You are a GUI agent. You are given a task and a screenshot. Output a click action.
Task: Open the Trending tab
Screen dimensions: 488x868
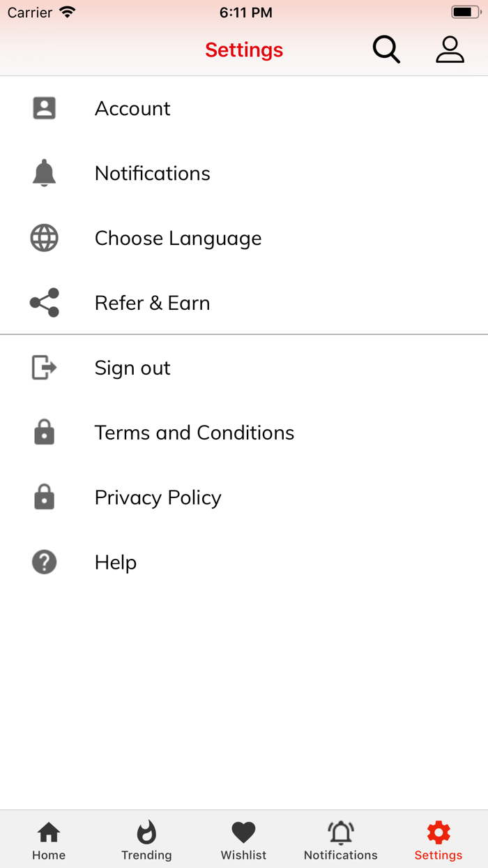(146, 840)
